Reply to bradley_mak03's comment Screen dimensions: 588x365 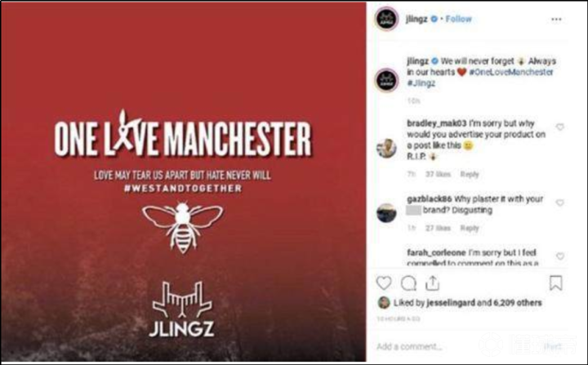tap(470, 175)
